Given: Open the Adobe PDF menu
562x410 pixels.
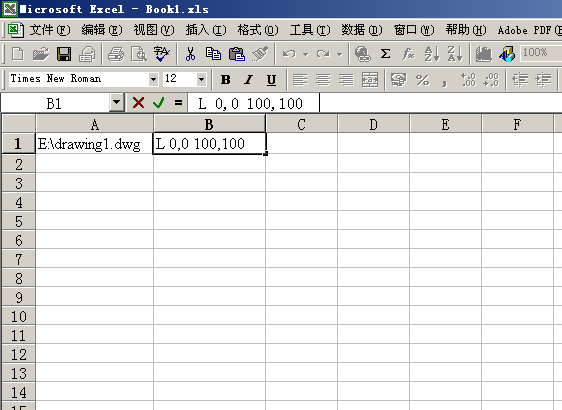Looking at the screenshot, I should [x=529, y=30].
